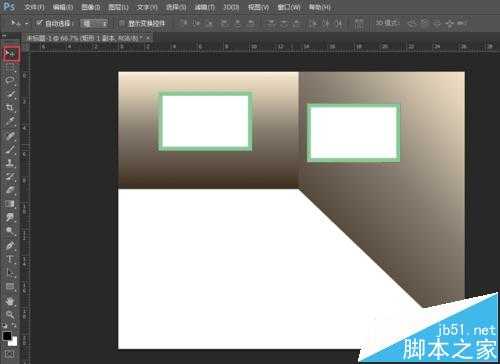Viewport: 500px width, 364px height.
Task: Select the Blur tool
Action: click(x=10, y=217)
